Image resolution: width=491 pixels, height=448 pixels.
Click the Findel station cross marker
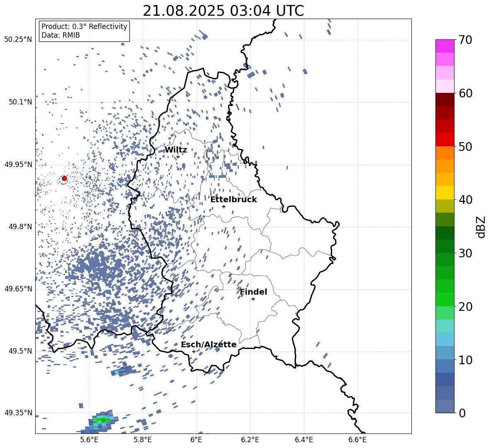coord(253,299)
